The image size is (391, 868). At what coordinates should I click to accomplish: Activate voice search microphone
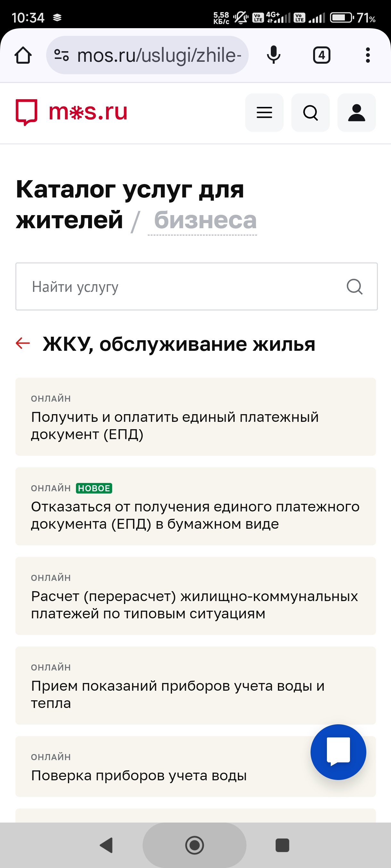[x=273, y=55]
